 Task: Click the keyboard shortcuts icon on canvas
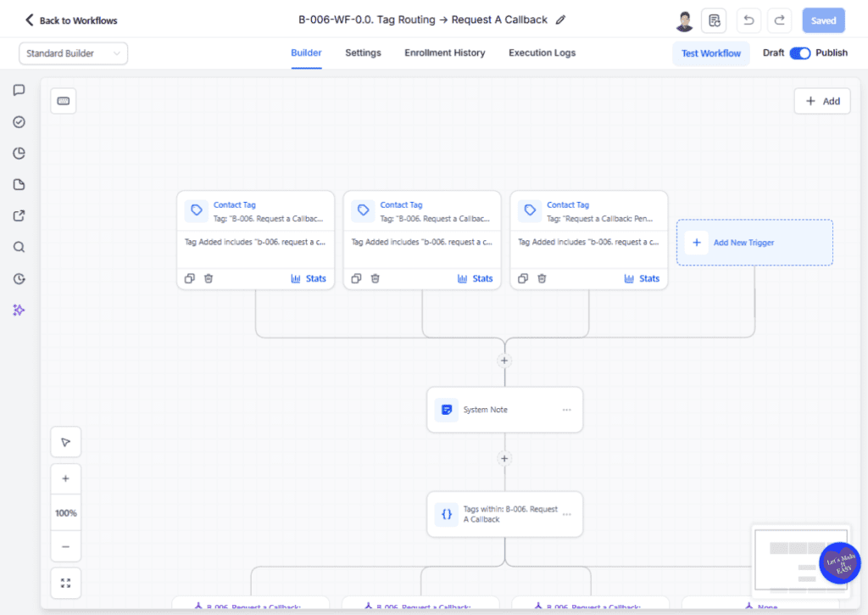[63, 100]
